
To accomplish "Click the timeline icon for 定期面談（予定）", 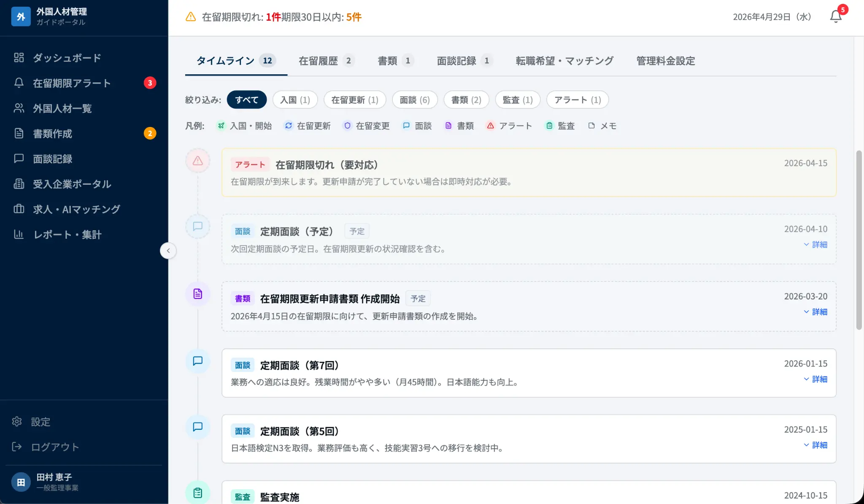I will 197,226.
